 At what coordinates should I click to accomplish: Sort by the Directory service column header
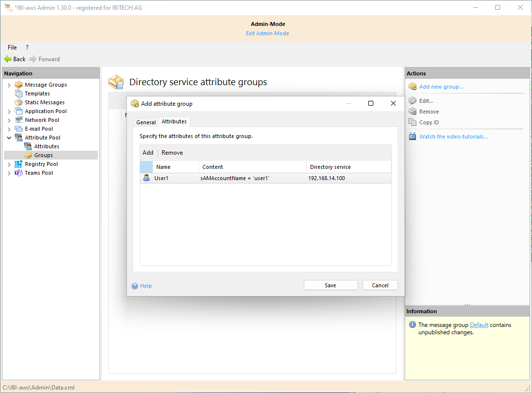coord(330,167)
